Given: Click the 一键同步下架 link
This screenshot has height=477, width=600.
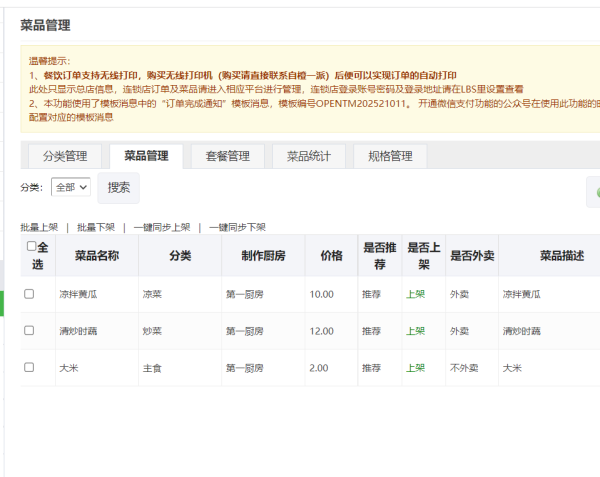Looking at the screenshot, I should click(237, 227).
